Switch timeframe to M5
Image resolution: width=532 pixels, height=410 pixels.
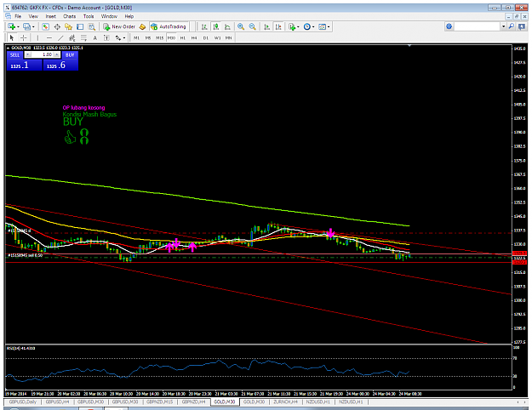click(148, 38)
